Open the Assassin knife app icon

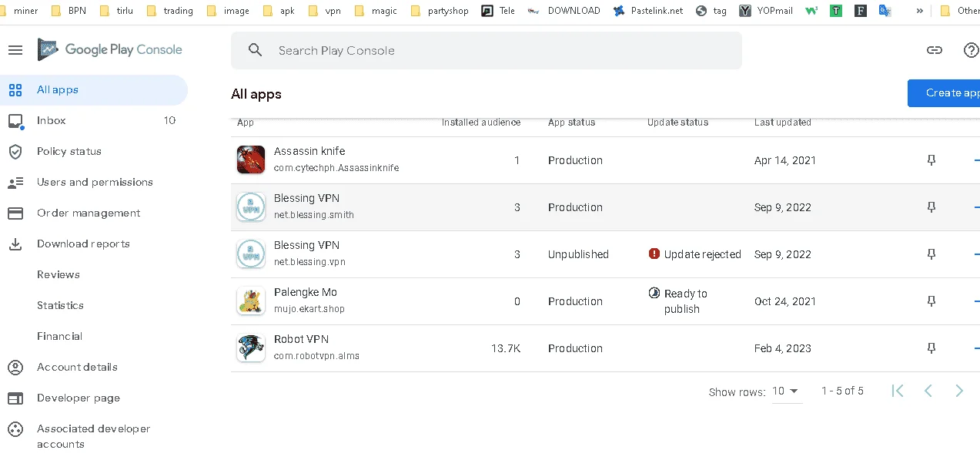pyautogui.click(x=251, y=160)
